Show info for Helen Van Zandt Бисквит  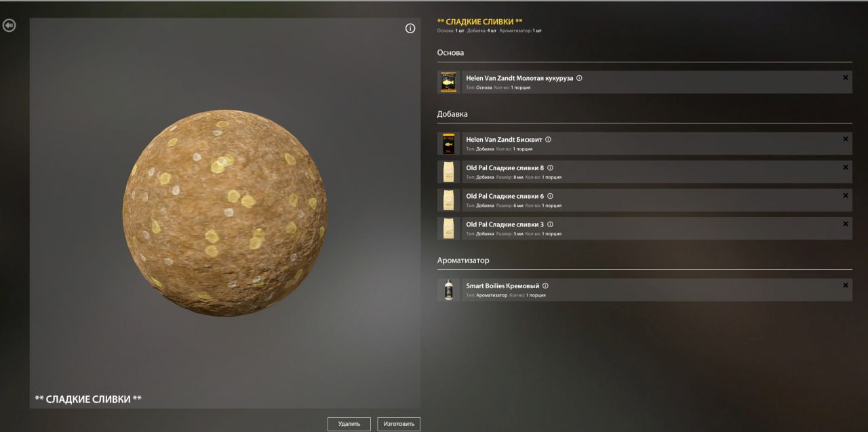(548, 140)
